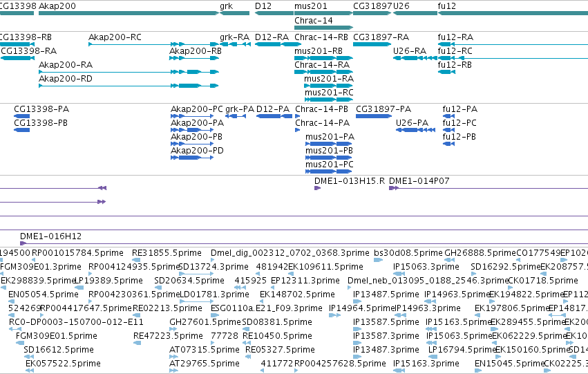The image size is (588, 374).
Task: Click the Akap200-PA protein label
Action: pyautogui.click(x=197, y=123)
